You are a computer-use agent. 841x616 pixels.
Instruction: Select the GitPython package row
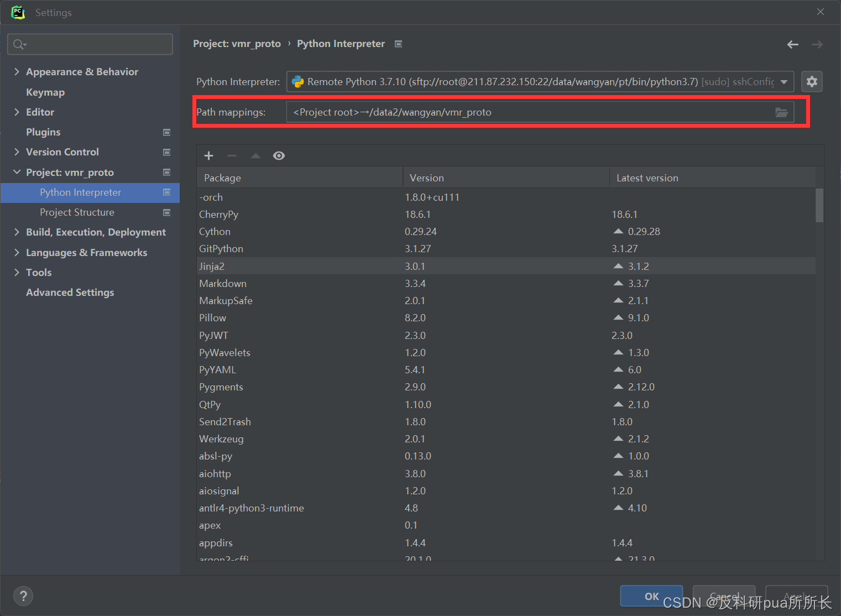pyautogui.click(x=506, y=249)
